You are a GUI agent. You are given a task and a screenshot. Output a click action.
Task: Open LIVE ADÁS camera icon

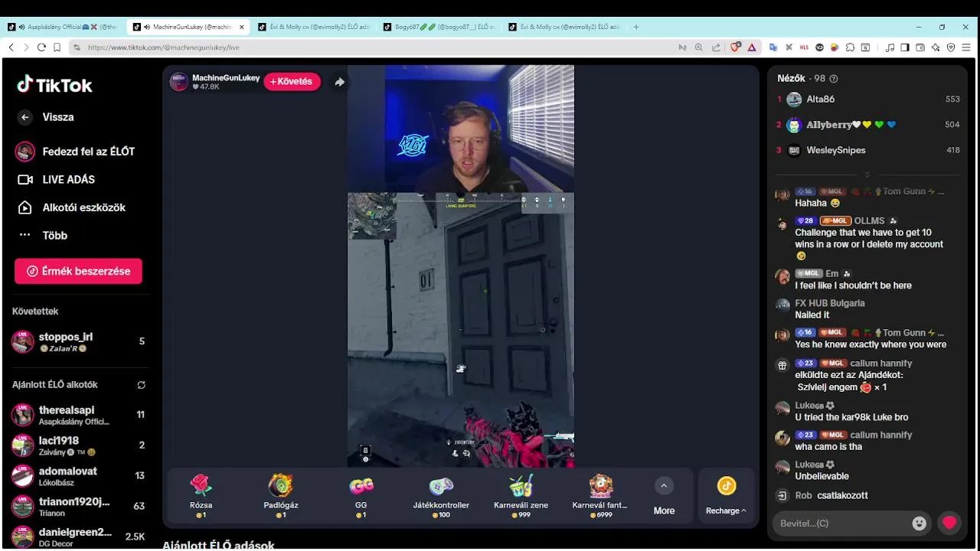(x=25, y=180)
